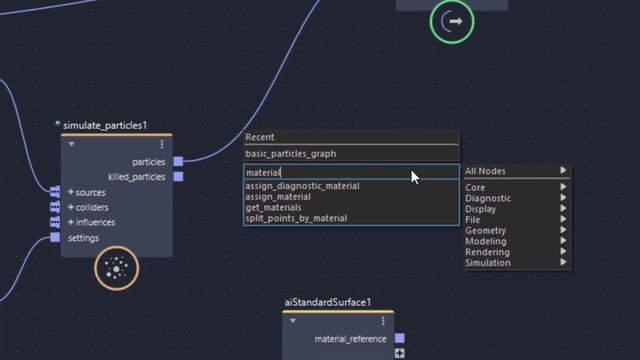Click the particles output port

coord(178,162)
